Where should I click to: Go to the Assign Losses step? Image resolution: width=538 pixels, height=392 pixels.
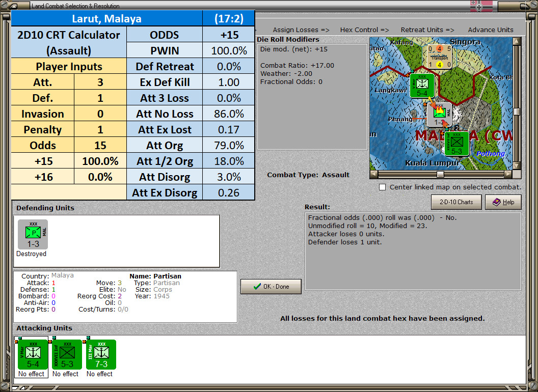[x=301, y=30]
